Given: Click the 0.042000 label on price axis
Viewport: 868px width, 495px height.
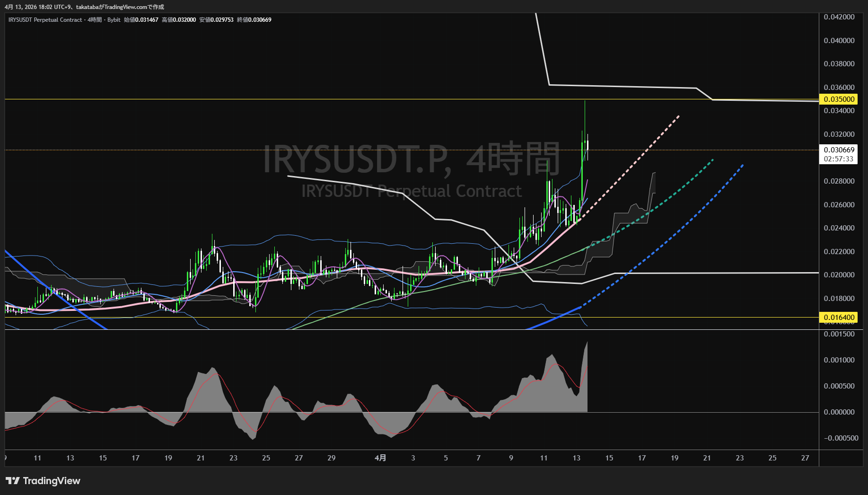Looking at the screenshot, I should click(839, 17).
